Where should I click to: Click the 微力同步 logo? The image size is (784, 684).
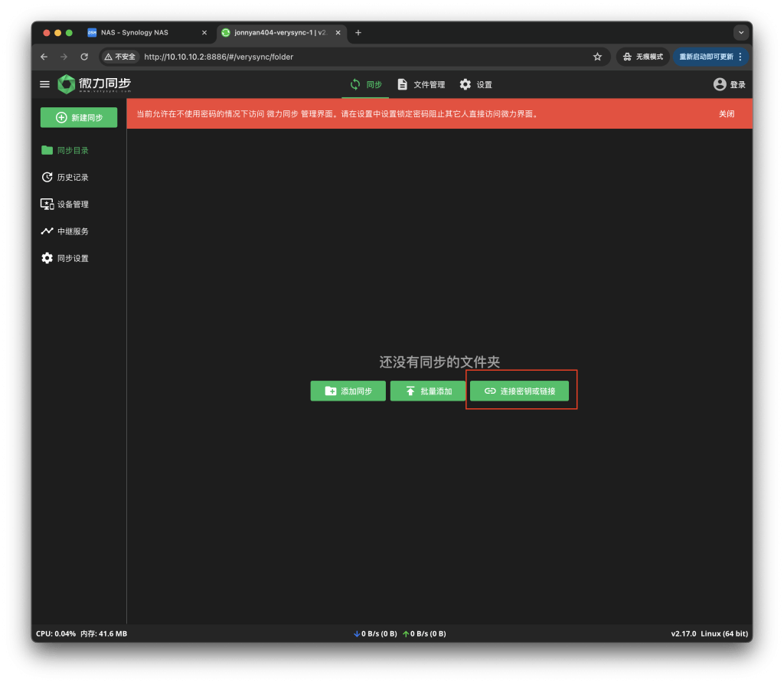94,84
